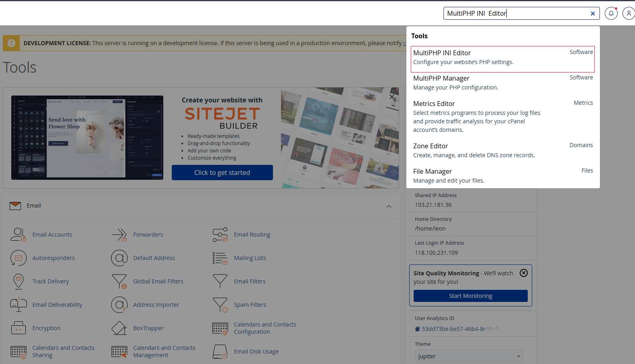The image size is (635, 364).
Task: Open the Mailing Lists link
Action: coord(250,258)
